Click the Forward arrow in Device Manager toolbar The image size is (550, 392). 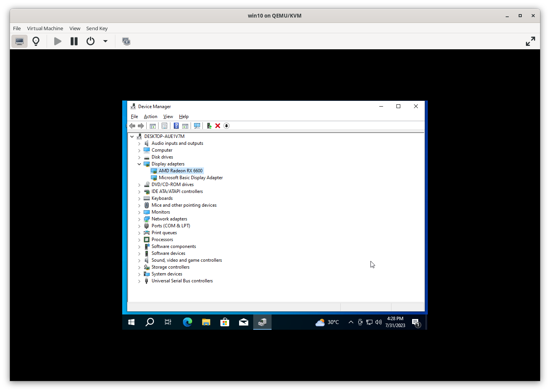pos(141,126)
